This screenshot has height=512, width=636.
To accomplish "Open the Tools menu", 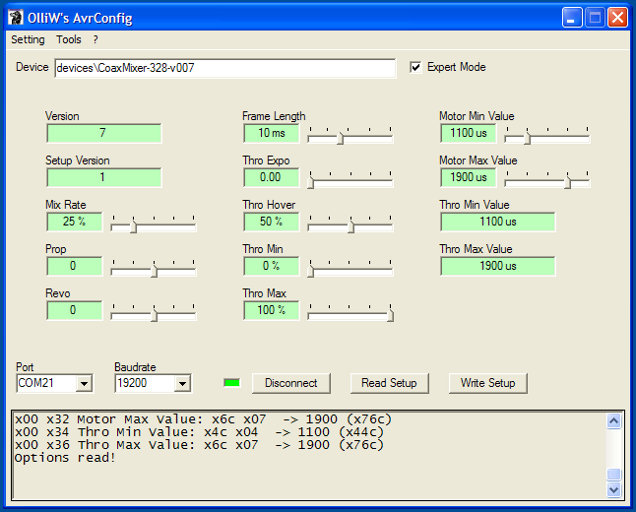I will (x=69, y=40).
